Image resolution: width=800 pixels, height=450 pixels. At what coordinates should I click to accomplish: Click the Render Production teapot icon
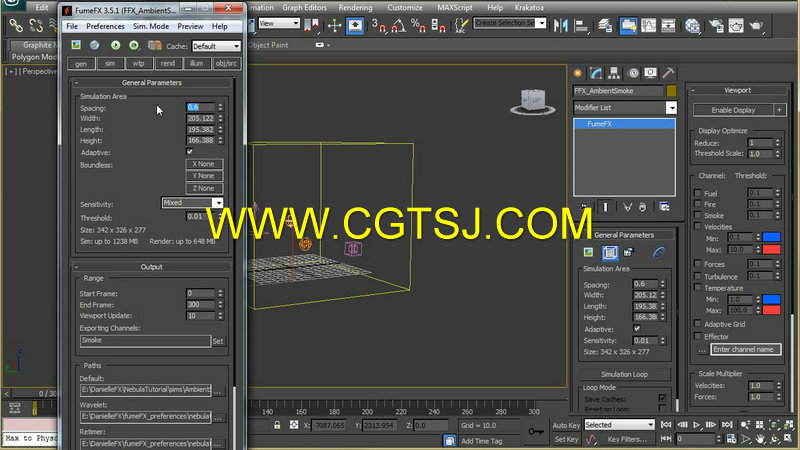click(x=756, y=26)
